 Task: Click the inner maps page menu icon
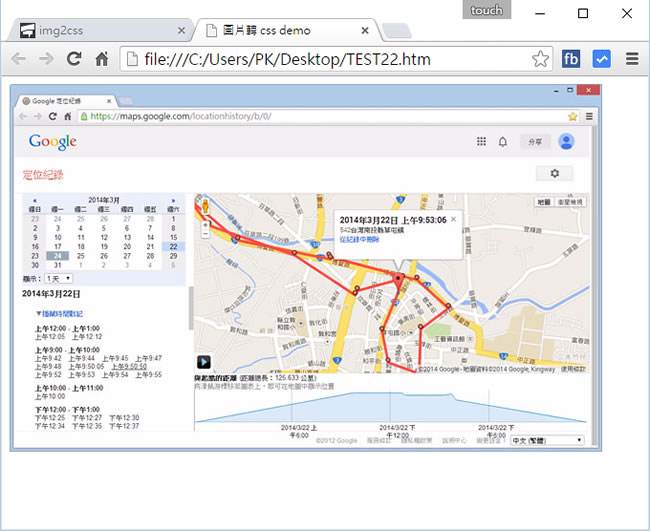point(589,117)
